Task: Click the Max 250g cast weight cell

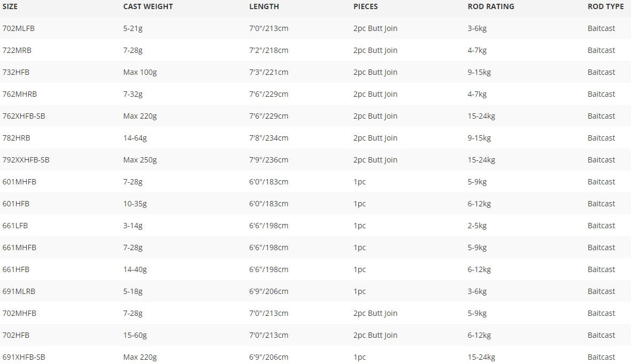Action: [140, 160]
